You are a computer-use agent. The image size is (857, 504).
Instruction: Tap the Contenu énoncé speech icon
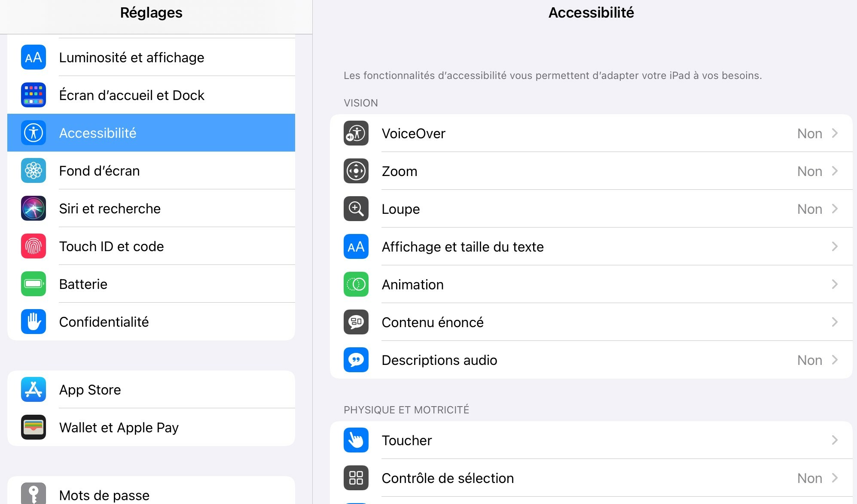coord(356,322)
